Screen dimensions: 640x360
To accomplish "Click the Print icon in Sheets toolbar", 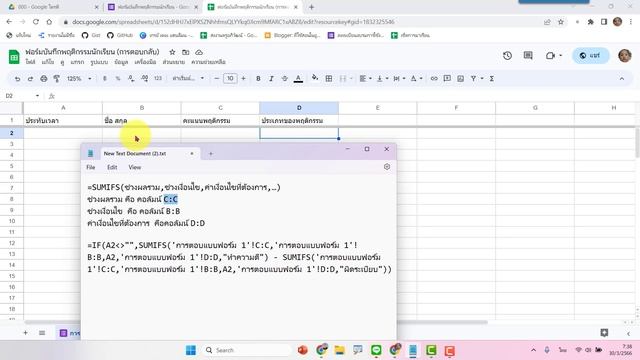I will (x=44, y=79).
